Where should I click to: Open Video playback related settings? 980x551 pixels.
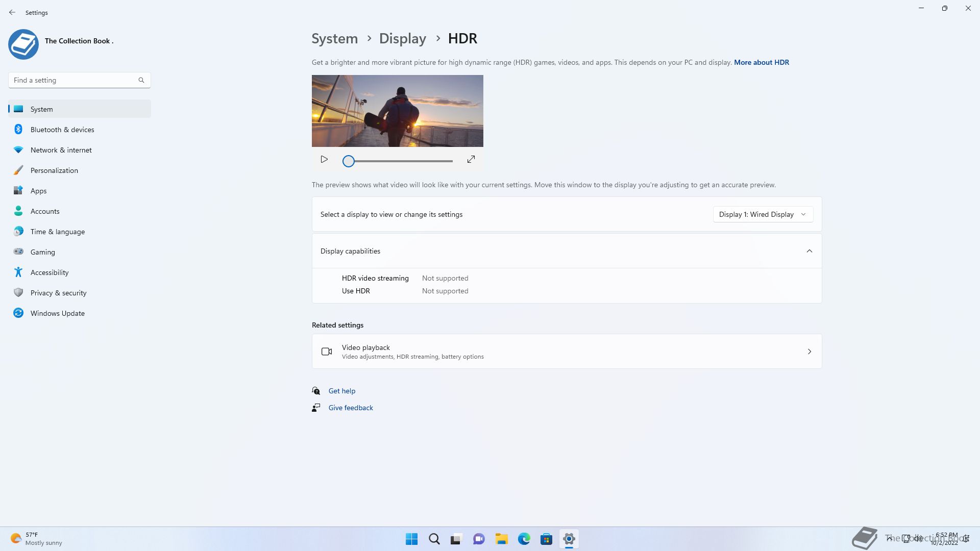pos(567,352)
